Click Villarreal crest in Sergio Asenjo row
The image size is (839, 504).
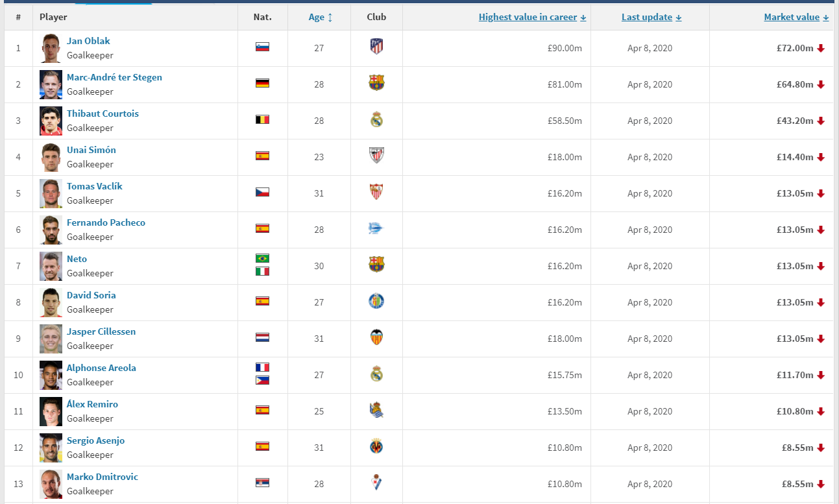click(x=376, y=446)
